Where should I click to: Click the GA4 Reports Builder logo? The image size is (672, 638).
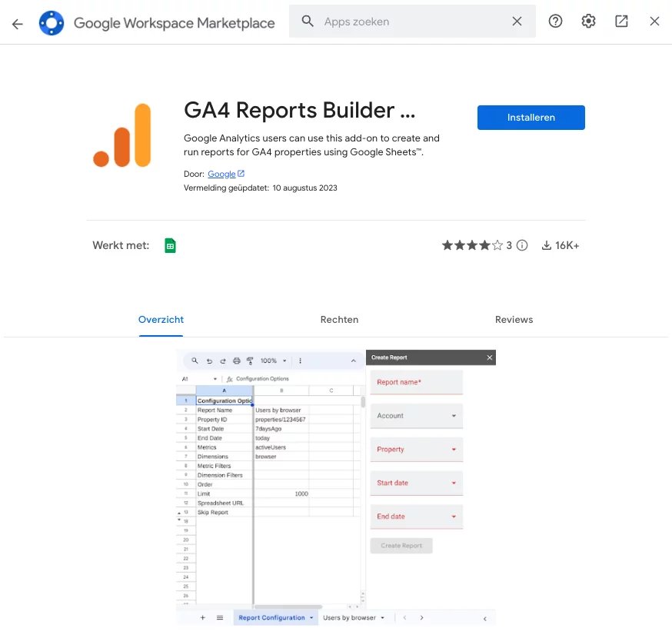122,135
